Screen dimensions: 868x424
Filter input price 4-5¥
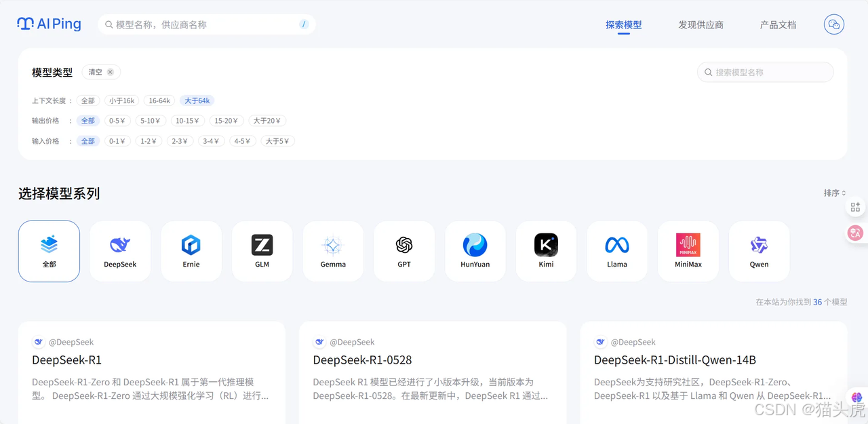click(x=243, y=141)
